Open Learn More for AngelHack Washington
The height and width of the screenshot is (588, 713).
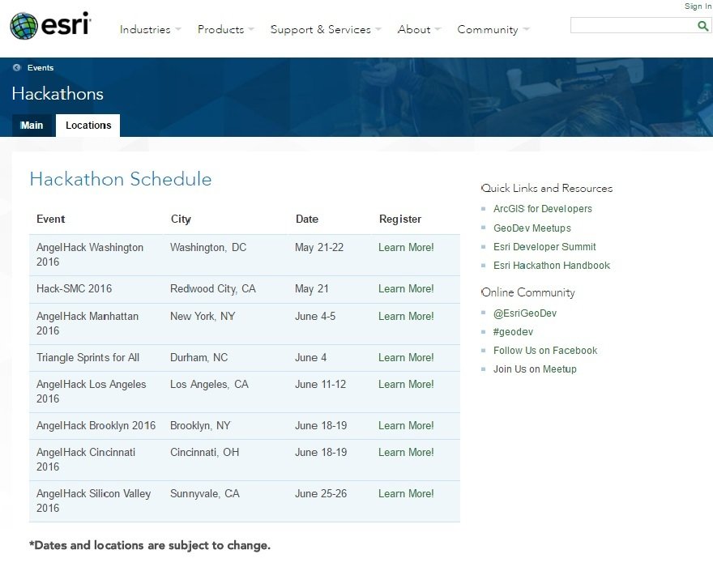[406, 248]
